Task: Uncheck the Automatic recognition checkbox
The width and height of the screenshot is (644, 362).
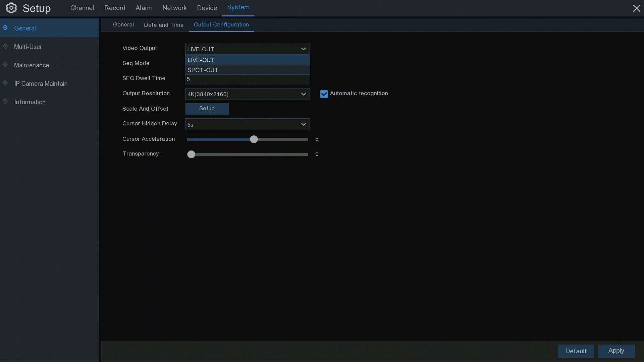Action: tap(324, 94)
